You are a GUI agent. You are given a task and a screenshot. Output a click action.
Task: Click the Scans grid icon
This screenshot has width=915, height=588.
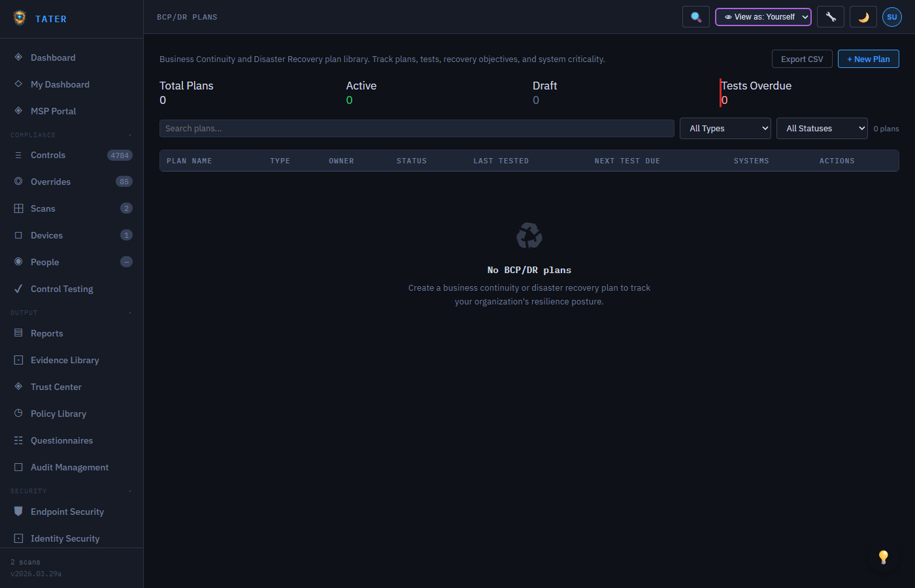coord(18,208)
